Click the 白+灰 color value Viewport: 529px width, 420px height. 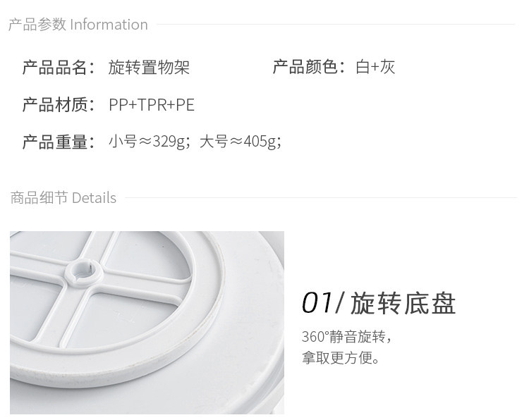coord(375,68)
